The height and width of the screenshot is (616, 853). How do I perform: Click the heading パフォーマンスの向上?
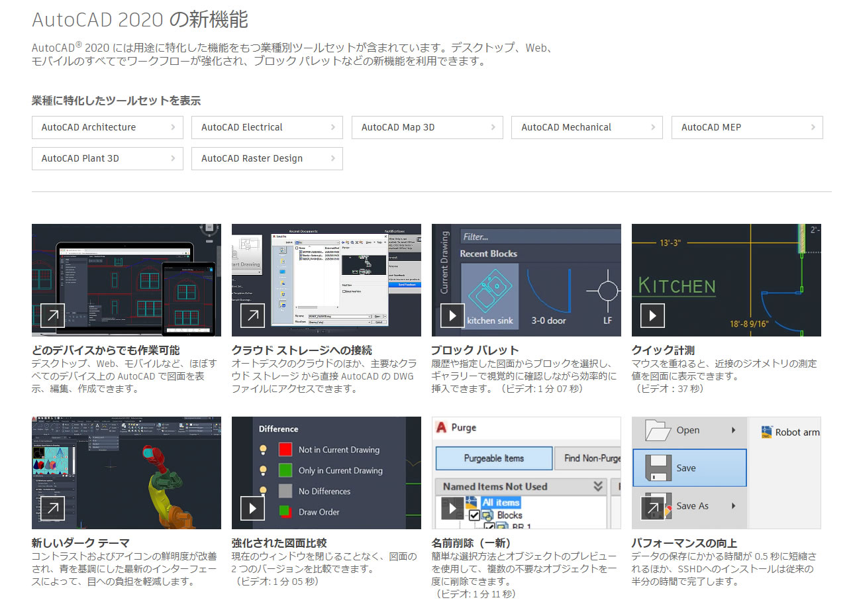tap(684, 543)
